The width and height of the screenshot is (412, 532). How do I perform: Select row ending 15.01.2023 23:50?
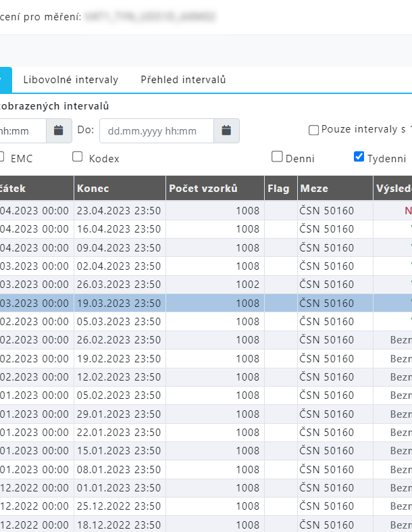(206, 451)
